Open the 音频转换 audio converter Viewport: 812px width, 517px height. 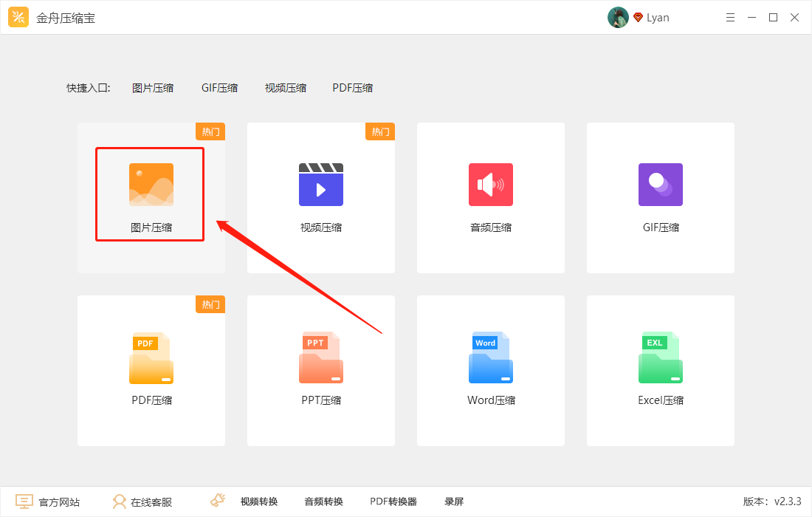[323, 501]
